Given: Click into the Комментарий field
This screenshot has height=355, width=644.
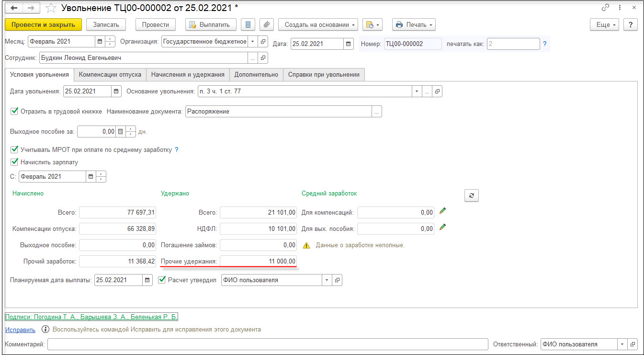Looking at the screenshot, I should coord(267,344).
